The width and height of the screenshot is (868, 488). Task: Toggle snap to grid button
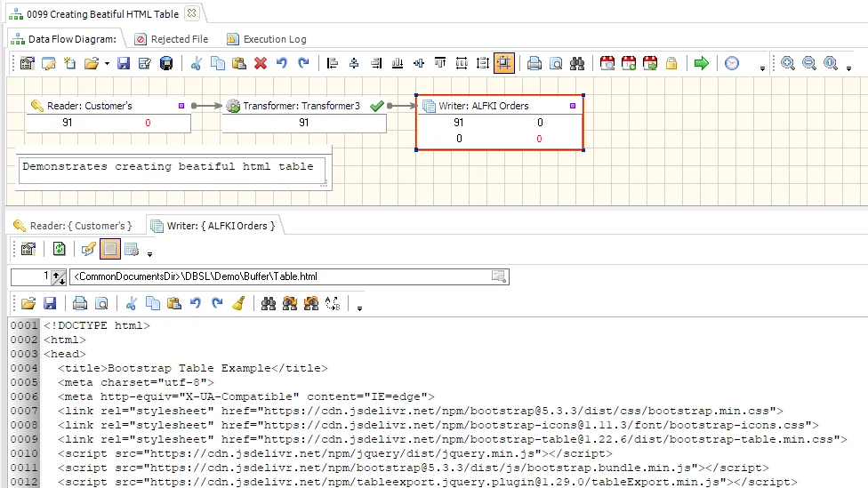tap(504, 63)
